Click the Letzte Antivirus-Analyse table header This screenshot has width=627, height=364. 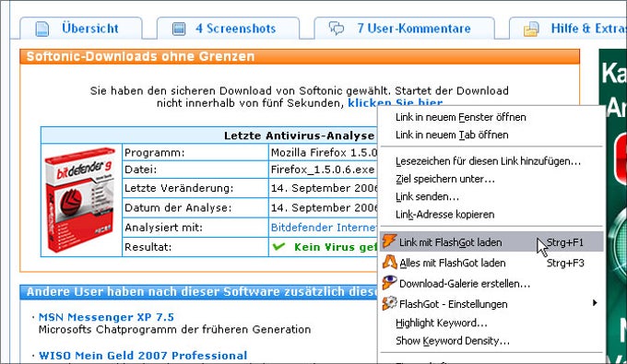209,135
